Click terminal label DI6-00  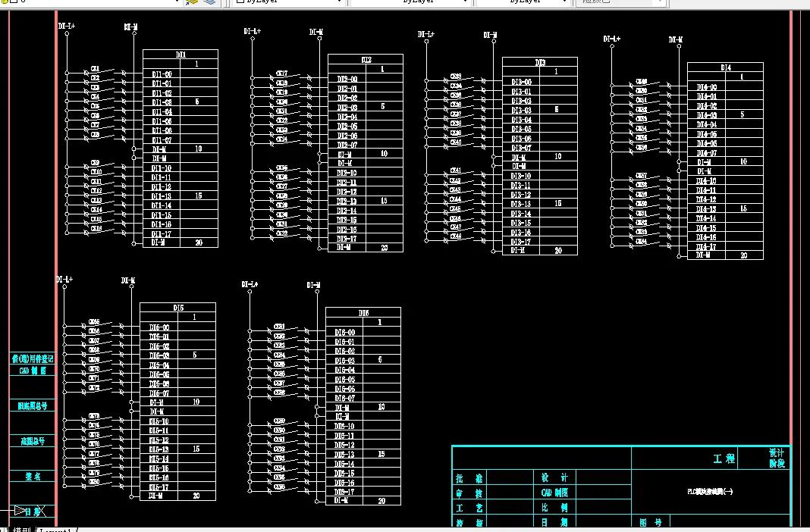click(344, 332)
